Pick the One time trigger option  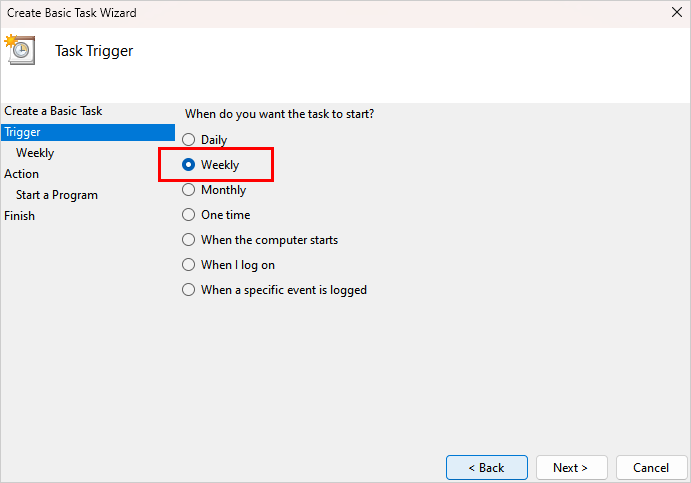coord(188,215)
